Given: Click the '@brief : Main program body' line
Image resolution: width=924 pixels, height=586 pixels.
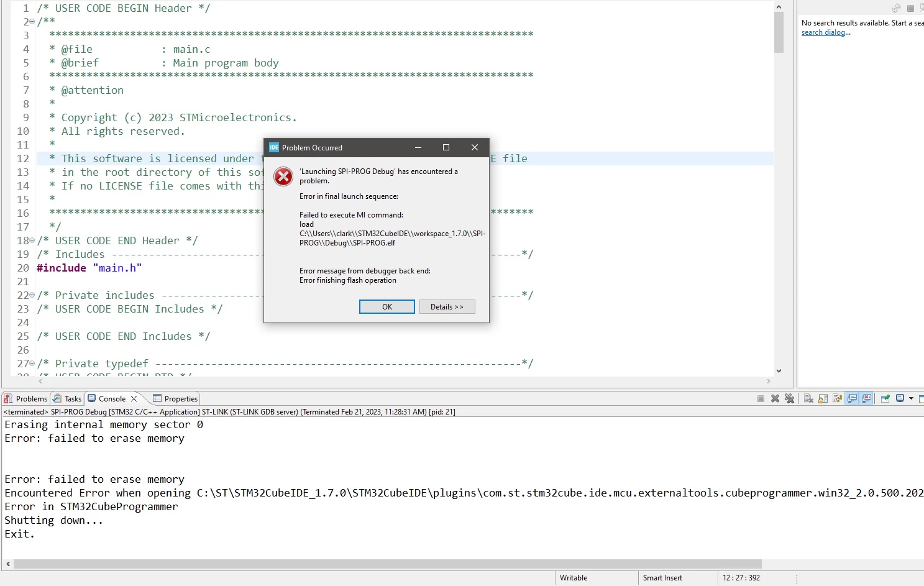Looking at the screenshot, I should point(164,63).
